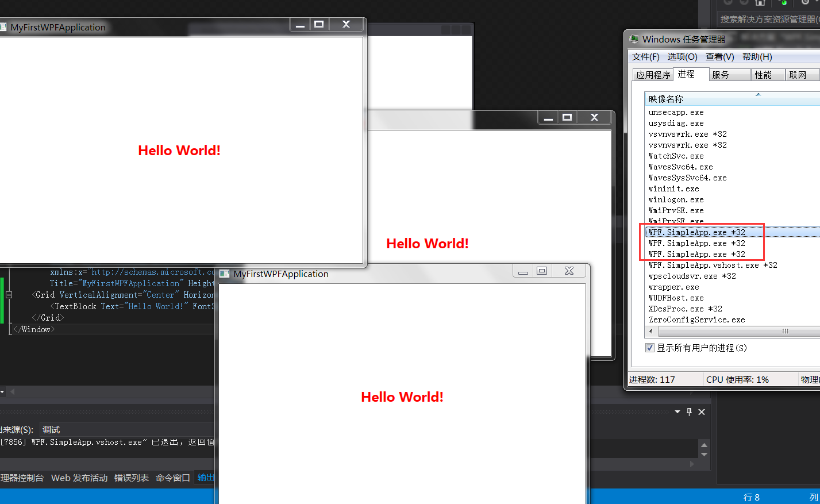Screen dimensions: 820x504
Task: Open the 查看(V) menu in Task Manager
Action: click(x=719, y=56)
